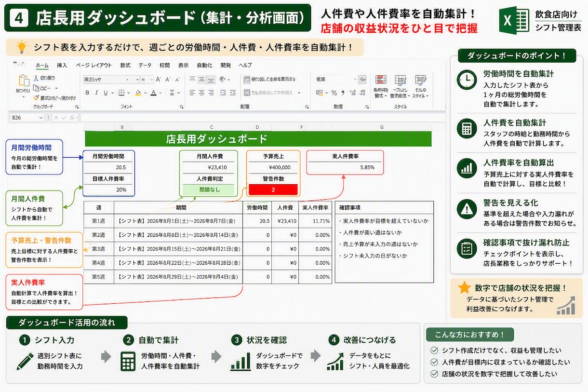588x392 pixels.
Task: Select column header D
Action: coord(257,127)
